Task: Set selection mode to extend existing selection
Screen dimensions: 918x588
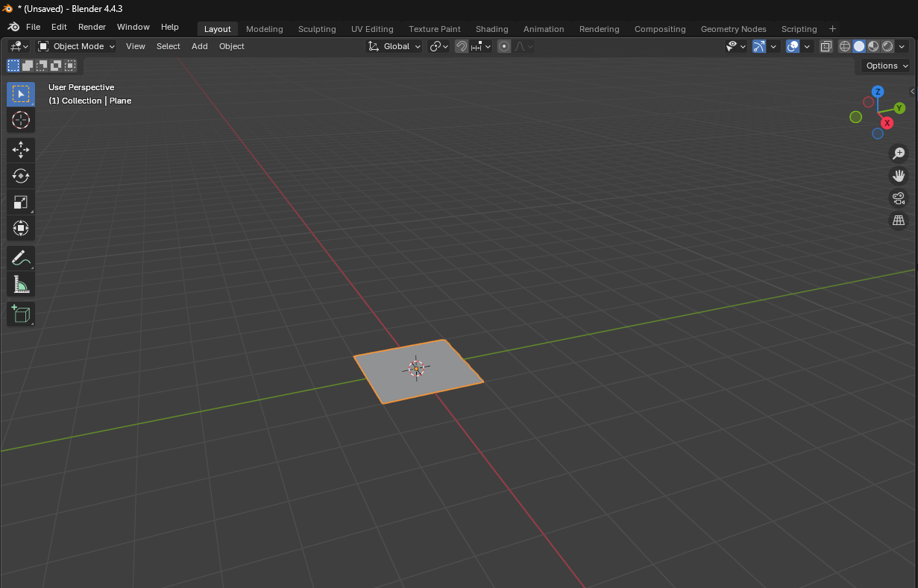Action: point(28,66)
